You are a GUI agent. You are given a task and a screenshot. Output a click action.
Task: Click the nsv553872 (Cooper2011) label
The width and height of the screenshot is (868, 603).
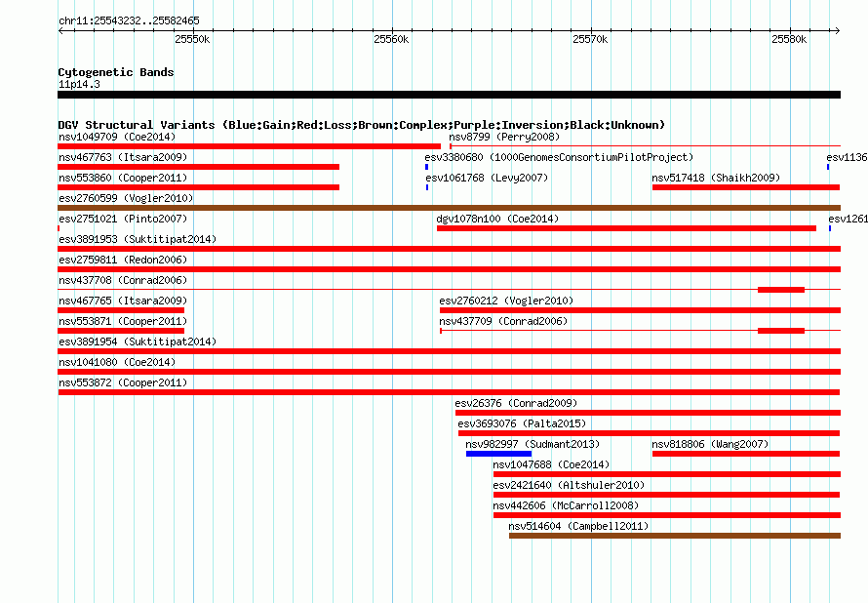pyautogui.click(x=123, y=382)
